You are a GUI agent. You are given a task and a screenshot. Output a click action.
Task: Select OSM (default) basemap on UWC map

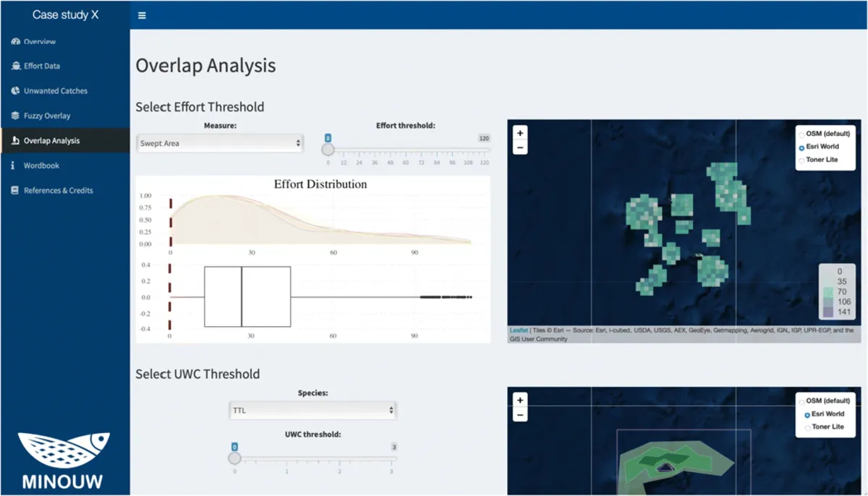click(x=801, y=401)
